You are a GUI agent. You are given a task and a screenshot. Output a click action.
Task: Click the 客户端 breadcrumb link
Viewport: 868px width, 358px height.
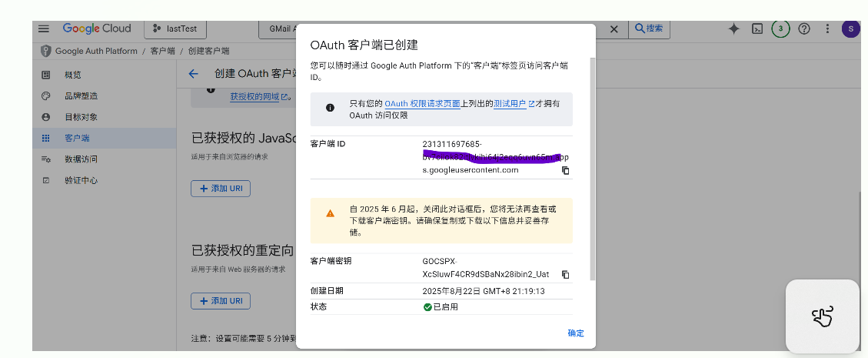coord(163,51)
